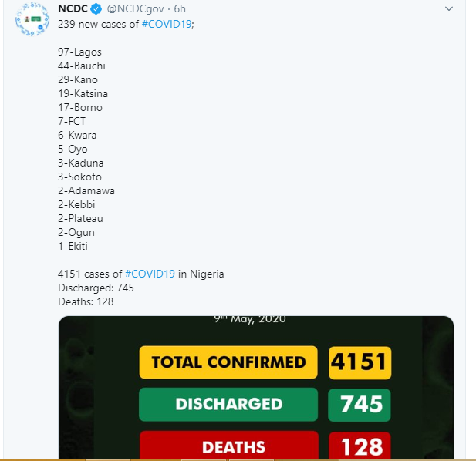Click the Discharged: 745 tweet text
This screenshot has width=476, height=461.
[96, 288]
